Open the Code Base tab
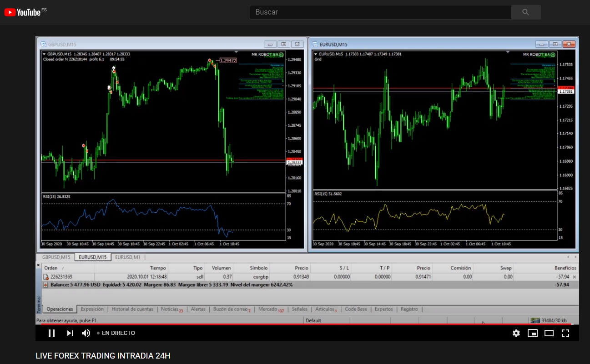The height and width of the screenshot is (364, 590). tap(356, 309)
